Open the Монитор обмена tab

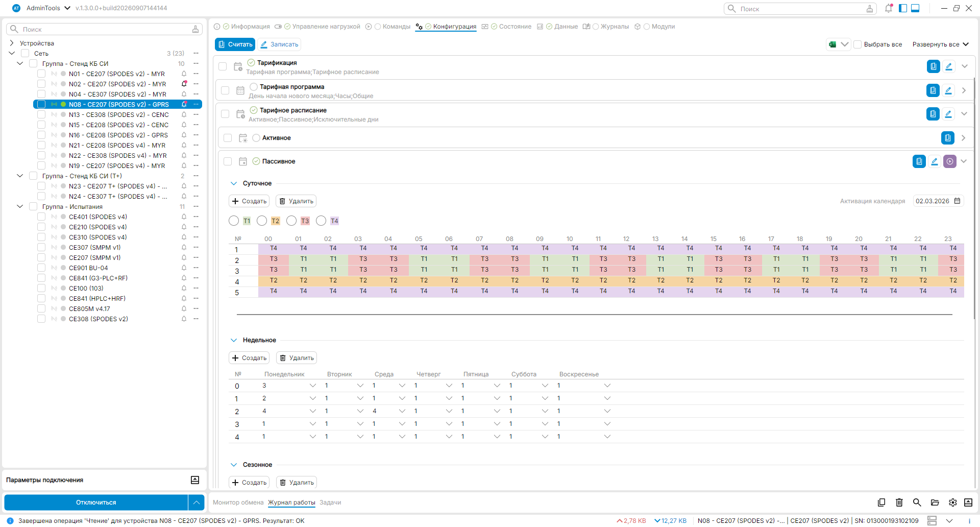[238, 502]
